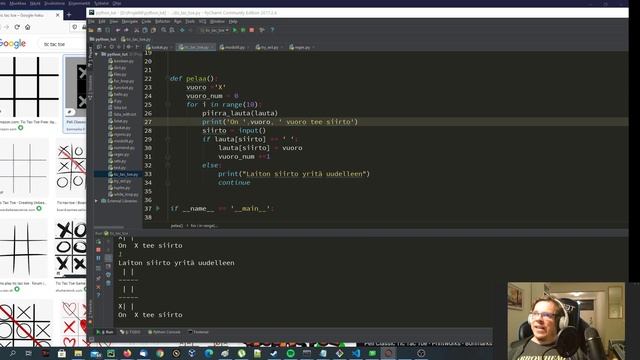The height and width of the screenshot is (360, 640).
Task: Click the thin-lined grid image in Google results
Action: pos(24,168)
